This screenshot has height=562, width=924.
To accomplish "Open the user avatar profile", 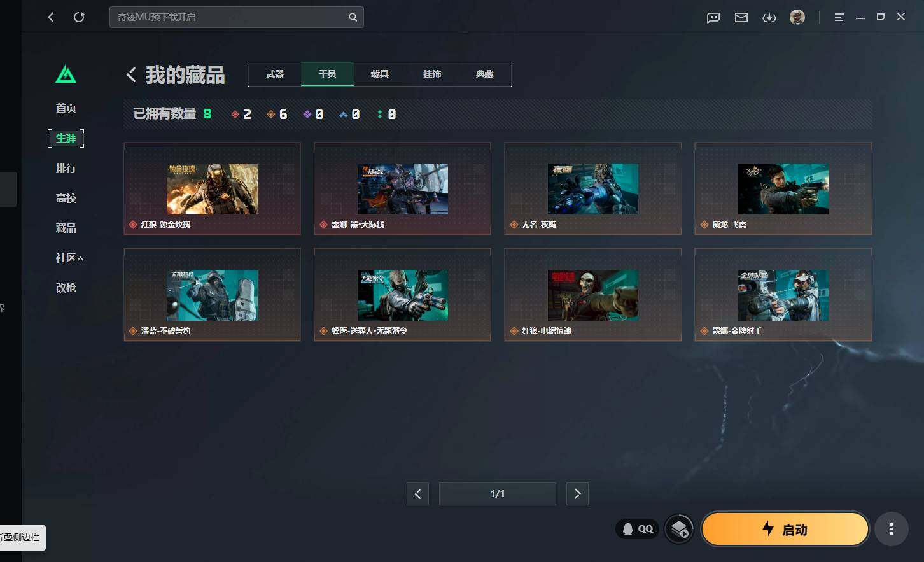I will [x=797, y=17].
